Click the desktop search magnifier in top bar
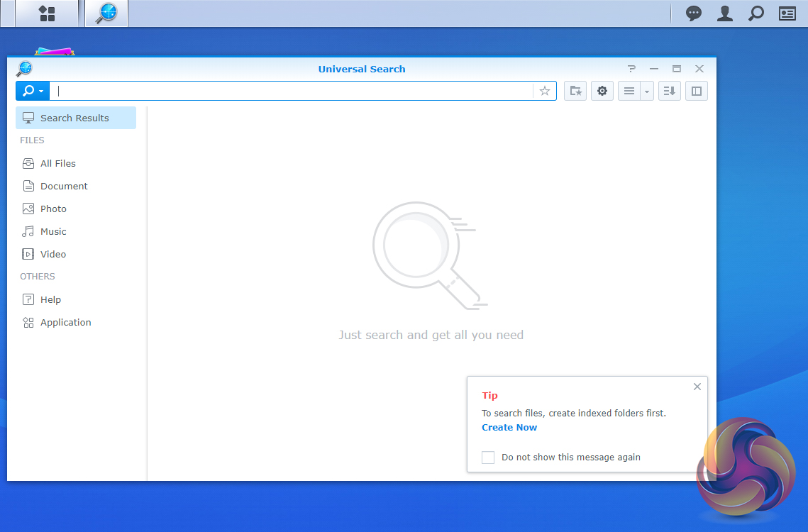 (756, 13)
